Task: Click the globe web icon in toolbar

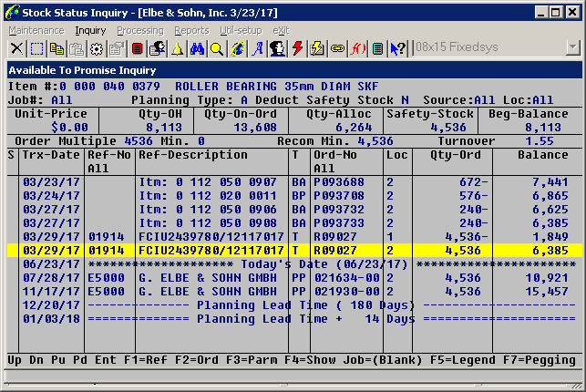Action: point(237,48)
